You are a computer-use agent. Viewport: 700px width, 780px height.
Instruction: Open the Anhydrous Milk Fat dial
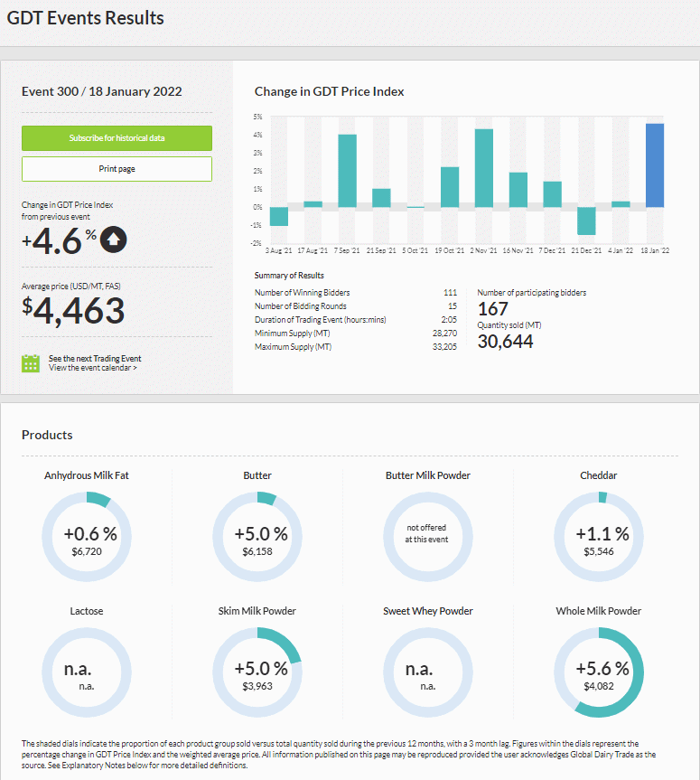pos(87,537)
